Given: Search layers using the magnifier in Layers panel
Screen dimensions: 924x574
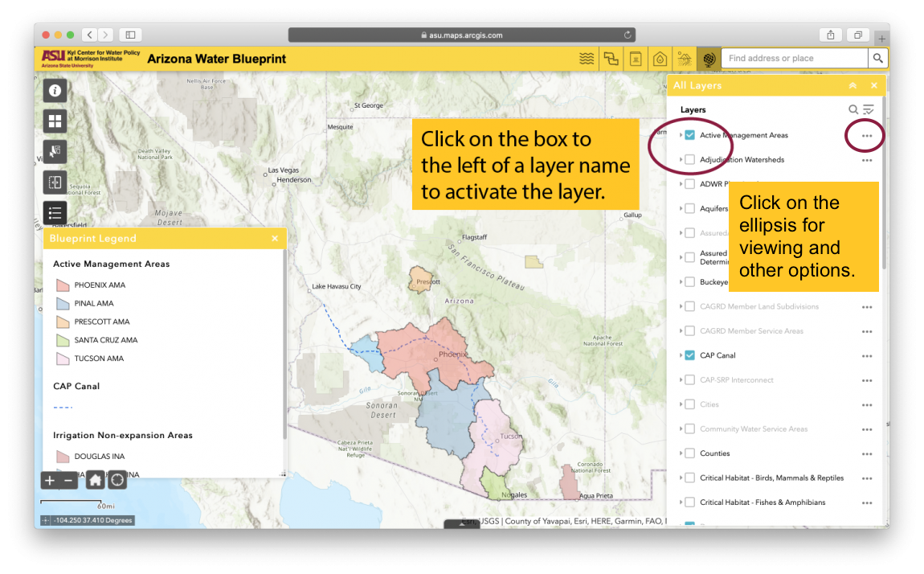Looking at the screenshot, I should click(x=852, y=109).
